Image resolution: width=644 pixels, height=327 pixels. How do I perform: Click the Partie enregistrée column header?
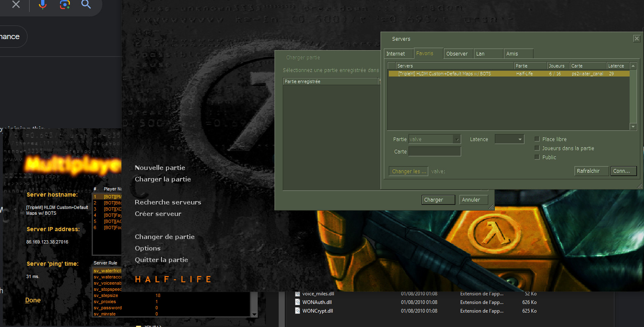[x=330, y=81]
